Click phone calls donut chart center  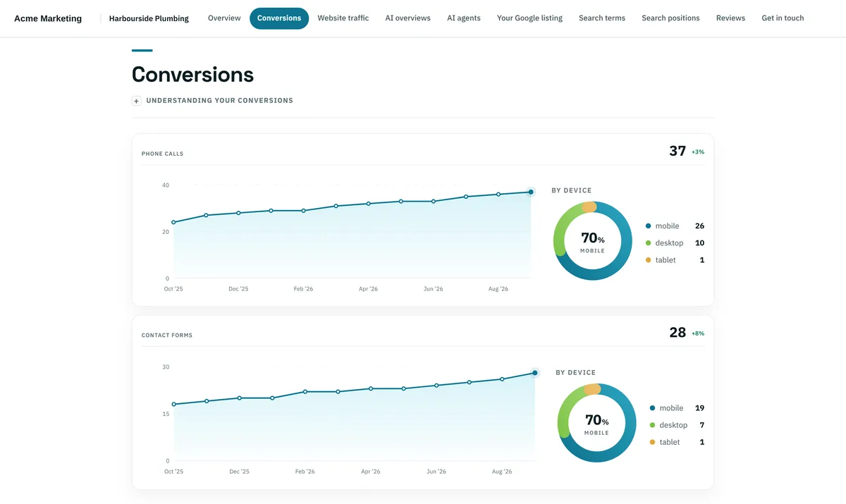click(x=593, y=241)
